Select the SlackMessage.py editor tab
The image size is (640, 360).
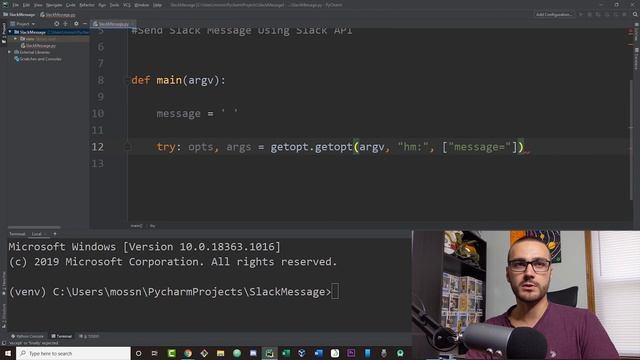tap(113, 24)
